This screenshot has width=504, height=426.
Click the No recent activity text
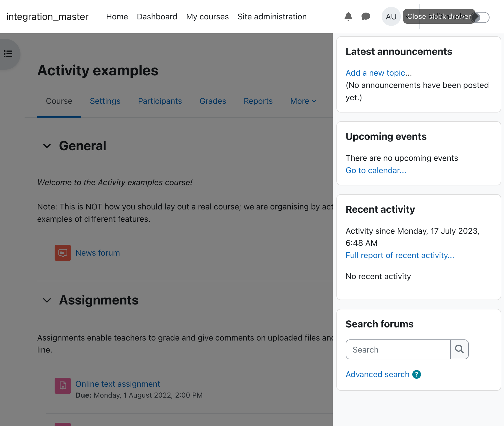378,276
